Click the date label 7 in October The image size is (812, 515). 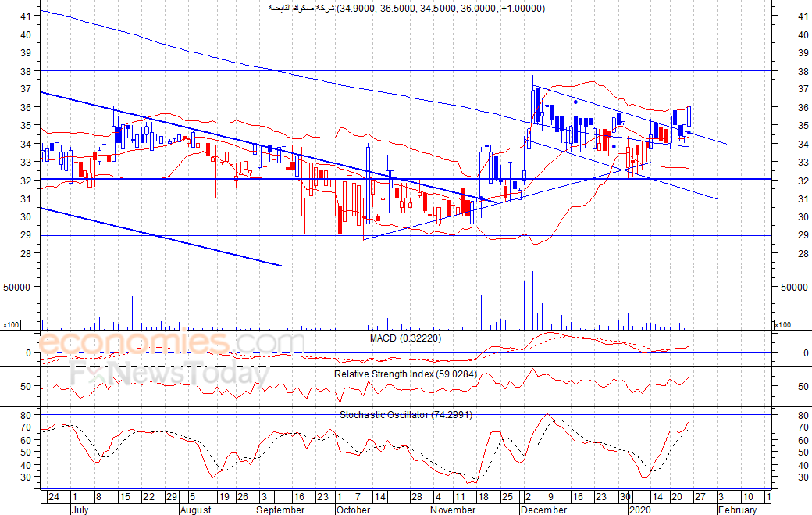[x=358, y=497]
